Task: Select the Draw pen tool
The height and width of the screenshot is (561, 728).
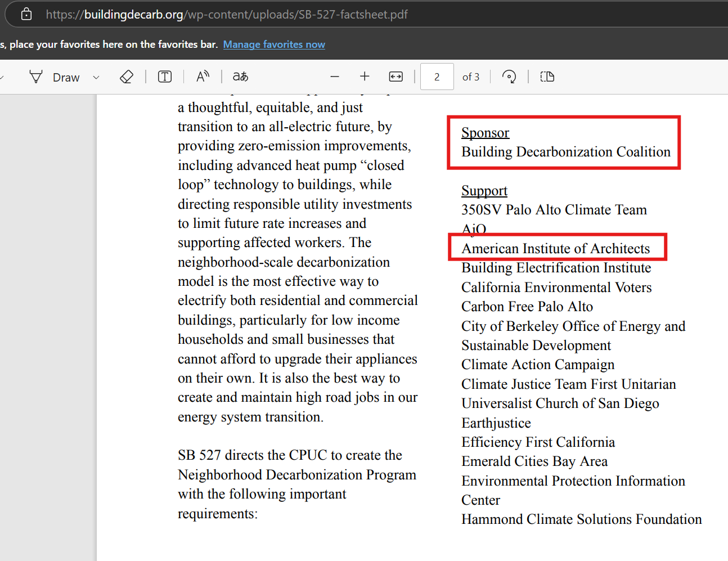Action: pos(54,77)
